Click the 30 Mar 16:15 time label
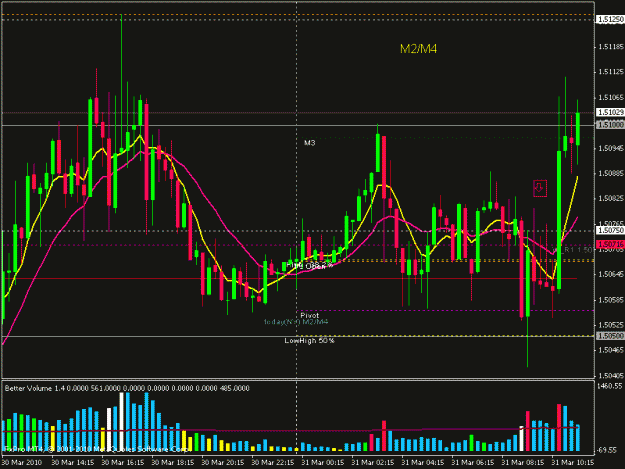 pyautogui.click(x=122, y=463)
